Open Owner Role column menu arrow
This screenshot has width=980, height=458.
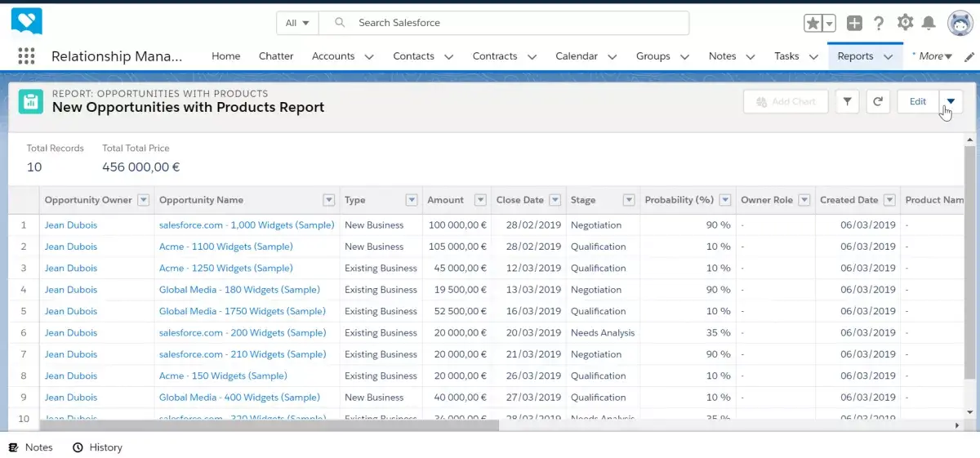tap(804, 200)
